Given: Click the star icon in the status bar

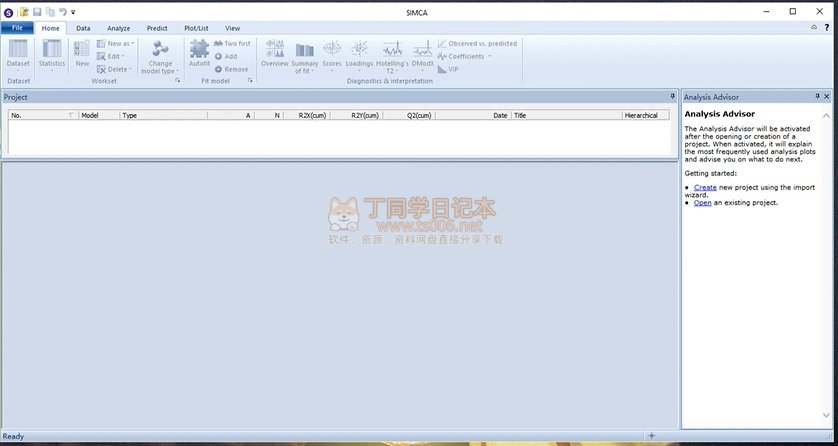Looking at the screenshot, I should (x=651, y=436).
